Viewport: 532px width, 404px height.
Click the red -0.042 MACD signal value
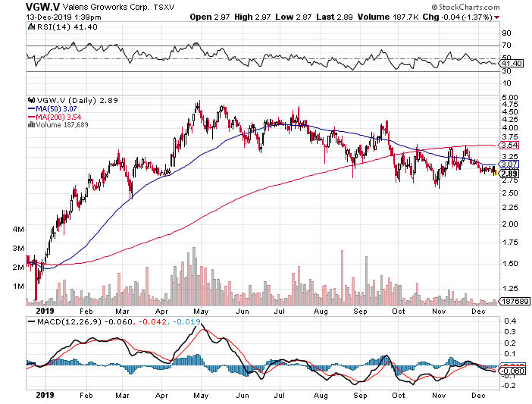(x=152, y=321)
